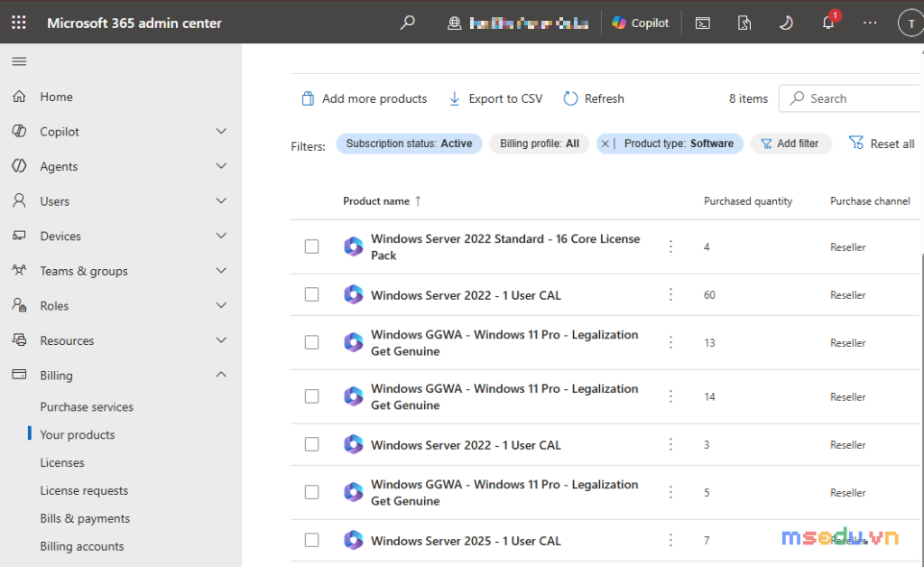Screen dimensions: 924x567
Task: Tick checkbox for Windows GGWA, quantity 14
Action: [x=311, y=396]
